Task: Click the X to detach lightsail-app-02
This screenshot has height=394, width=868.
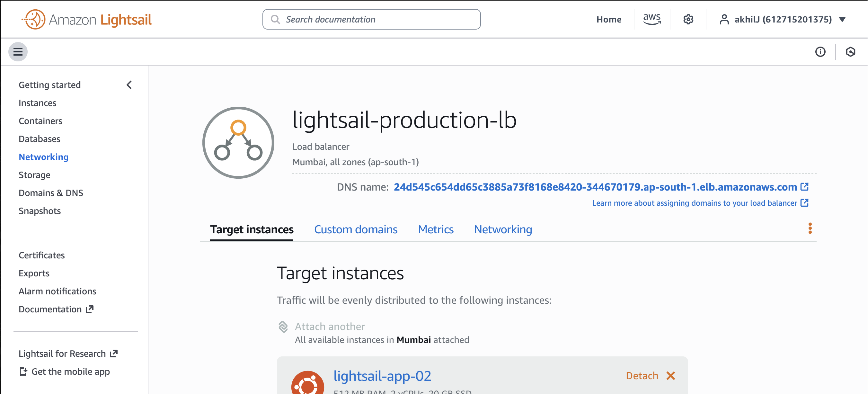Action: coord(670,375)
